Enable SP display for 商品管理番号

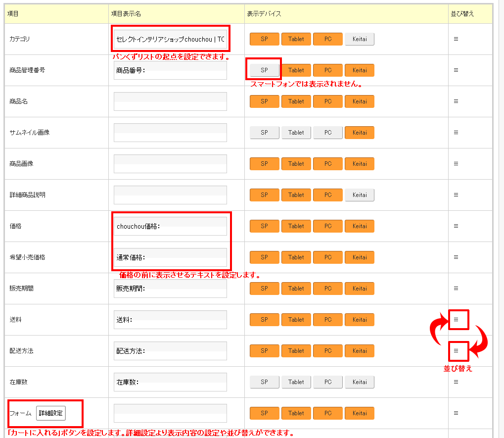pyautogui.click(x=264, y=70)
